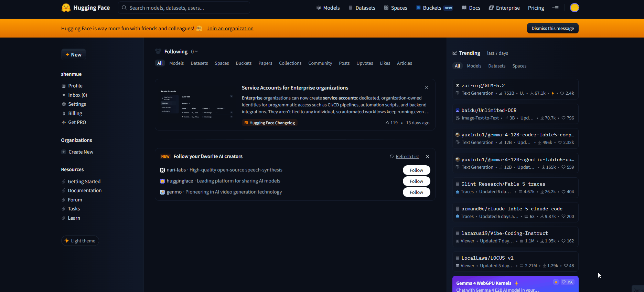
Task: Show Trending Models tab
Action: [474, 66]
